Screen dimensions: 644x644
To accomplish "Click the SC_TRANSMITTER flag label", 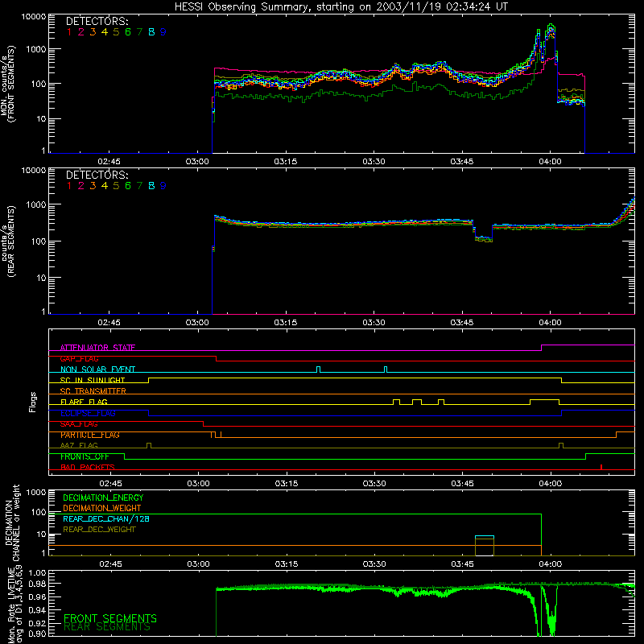I will (x=93, y=391).
